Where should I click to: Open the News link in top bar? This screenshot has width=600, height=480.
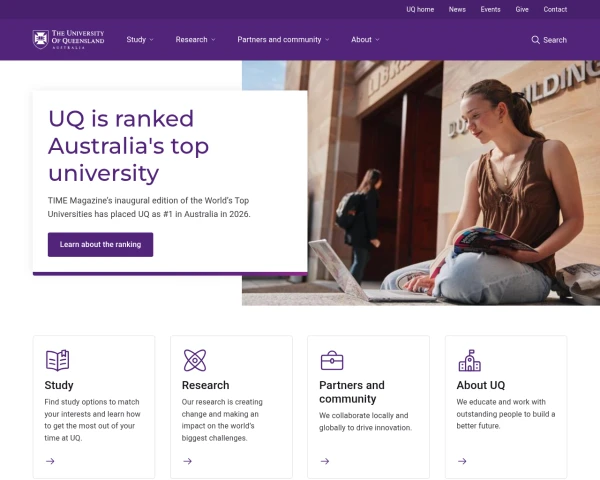457,10
